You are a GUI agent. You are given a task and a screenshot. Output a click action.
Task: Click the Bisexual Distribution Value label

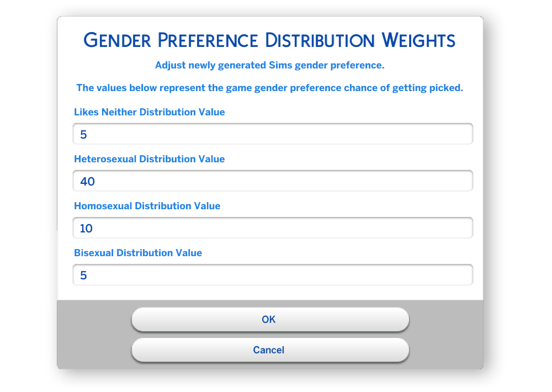(138, 253)
